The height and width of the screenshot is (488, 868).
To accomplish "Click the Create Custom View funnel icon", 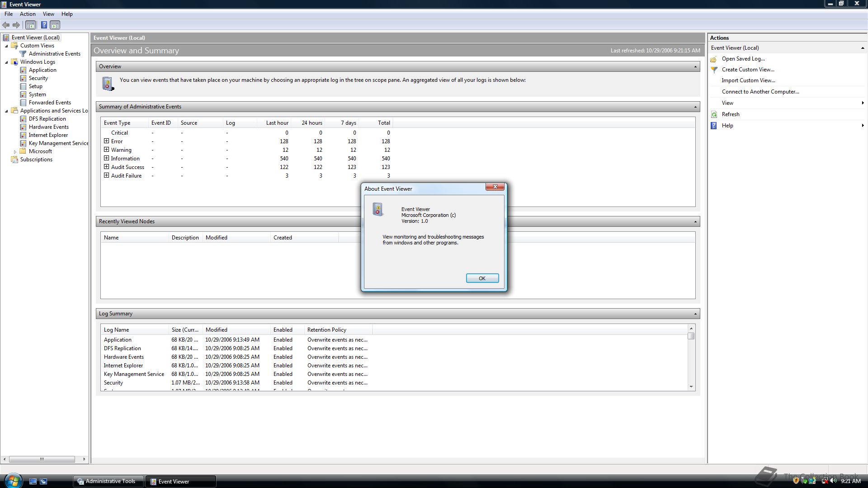I will [714, 70].
